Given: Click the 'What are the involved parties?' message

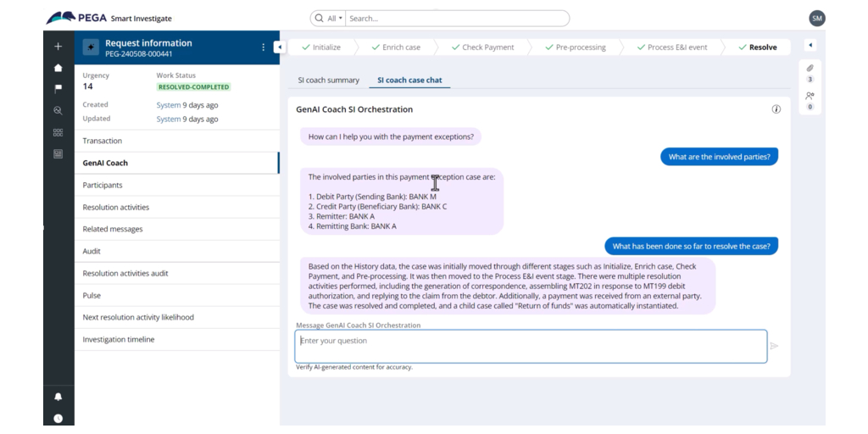Looking at the screenshot, I should click(x=719, y=157).
